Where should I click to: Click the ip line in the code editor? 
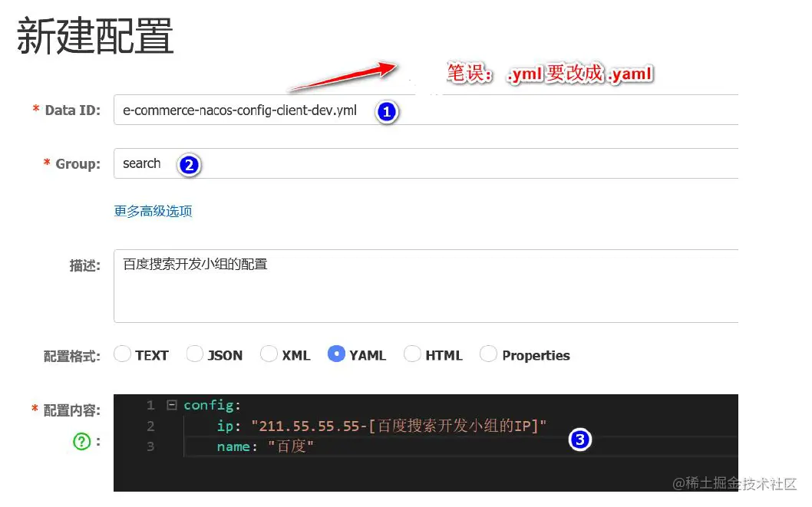click(381, 426)
